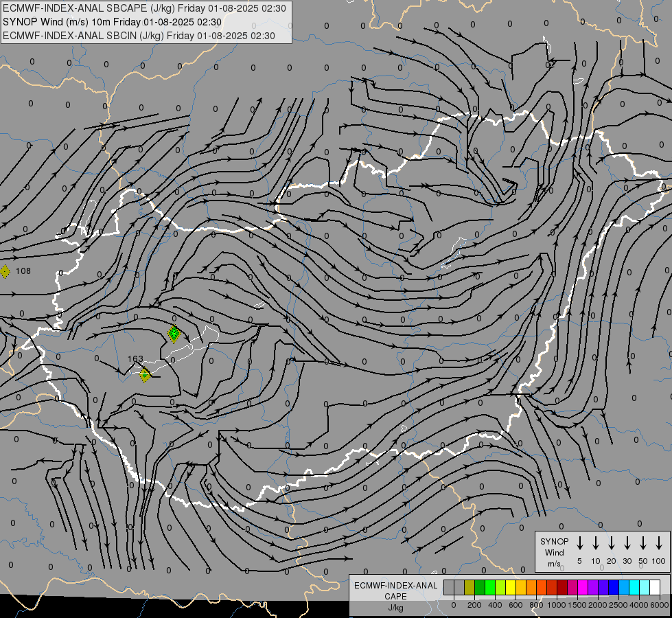672x618 pixels.
Task: Click the 2500 tick label in CAPE legend
Action: coord(618,605)
